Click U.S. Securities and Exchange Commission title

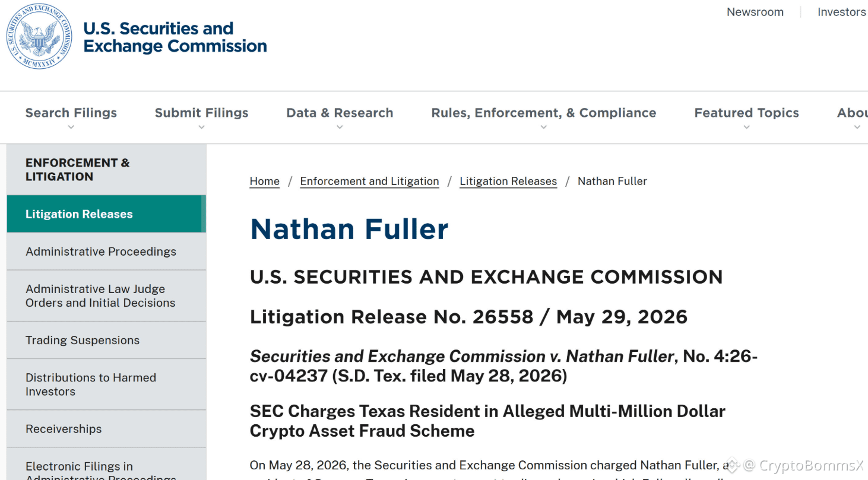tap(175, 37)
